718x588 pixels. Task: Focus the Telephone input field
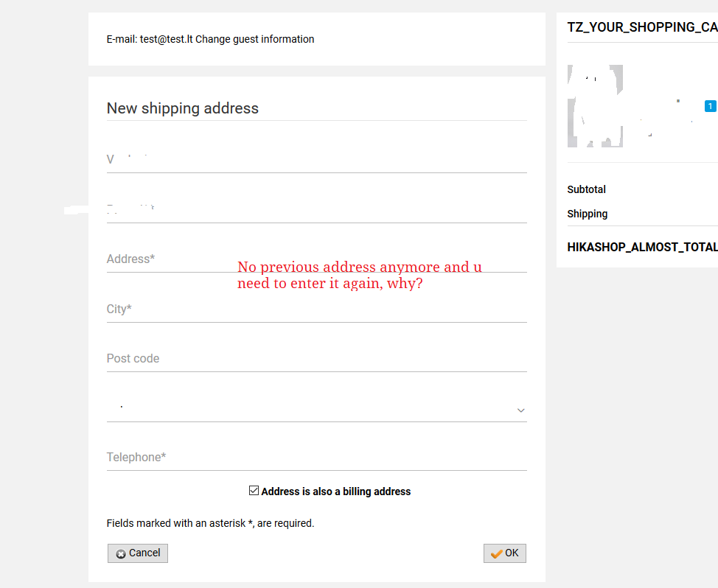click(316, 458)
